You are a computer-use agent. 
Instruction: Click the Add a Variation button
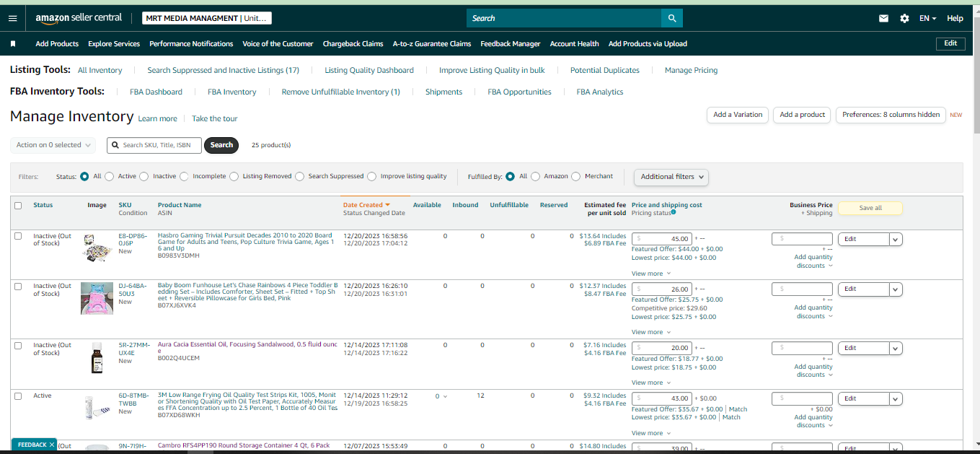pos(738,115)
